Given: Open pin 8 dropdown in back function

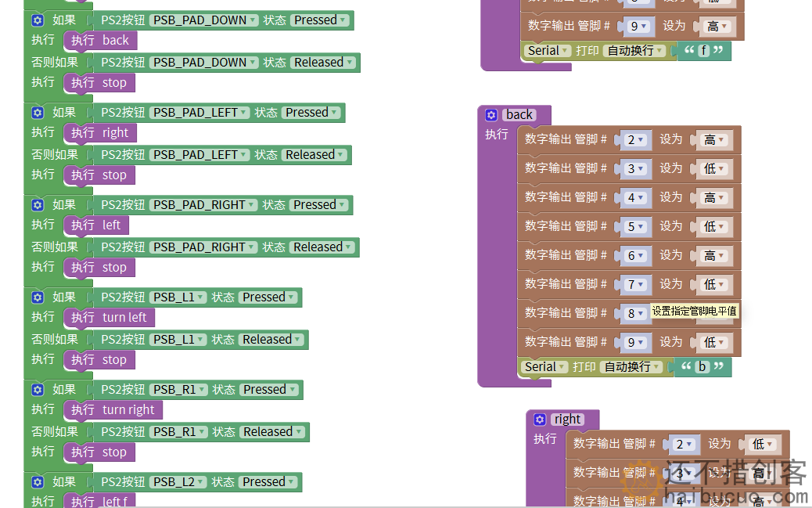Looking at the screenshot, I should point(636,313).
